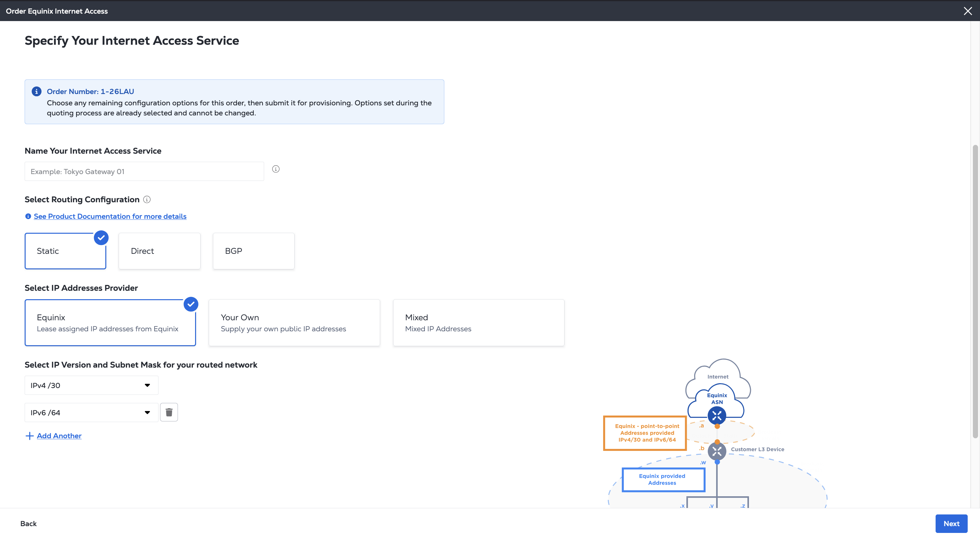Close the Order Equinix Internet Access dialog
This screenshot has width=980, height=542.
968,11
